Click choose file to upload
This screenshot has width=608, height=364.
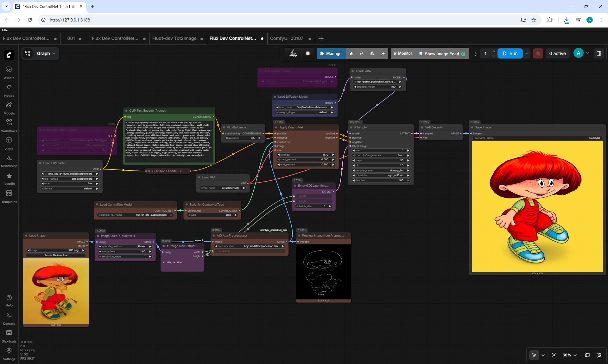tap(56, 255)
